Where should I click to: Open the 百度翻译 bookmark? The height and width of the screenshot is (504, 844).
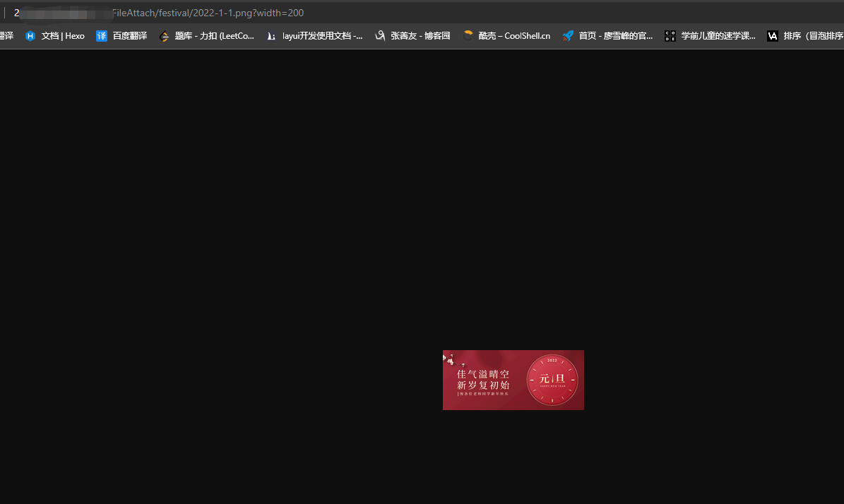[x=121, y=36]
